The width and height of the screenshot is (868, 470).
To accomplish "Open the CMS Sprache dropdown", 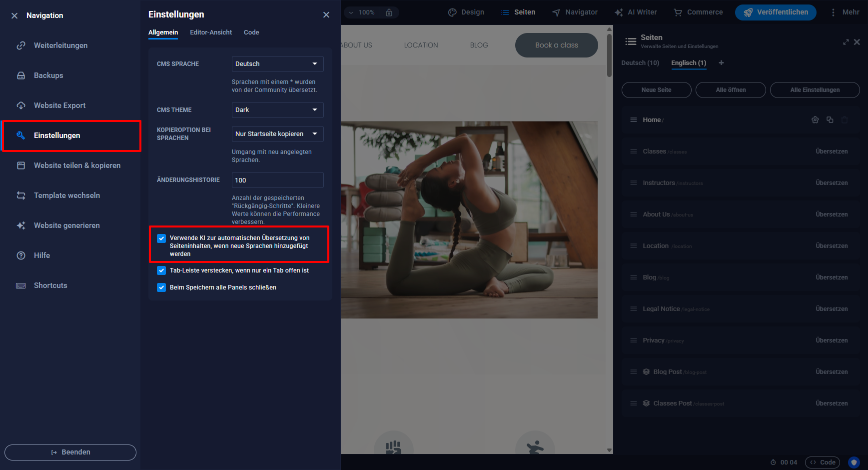I will coord(277,64).
